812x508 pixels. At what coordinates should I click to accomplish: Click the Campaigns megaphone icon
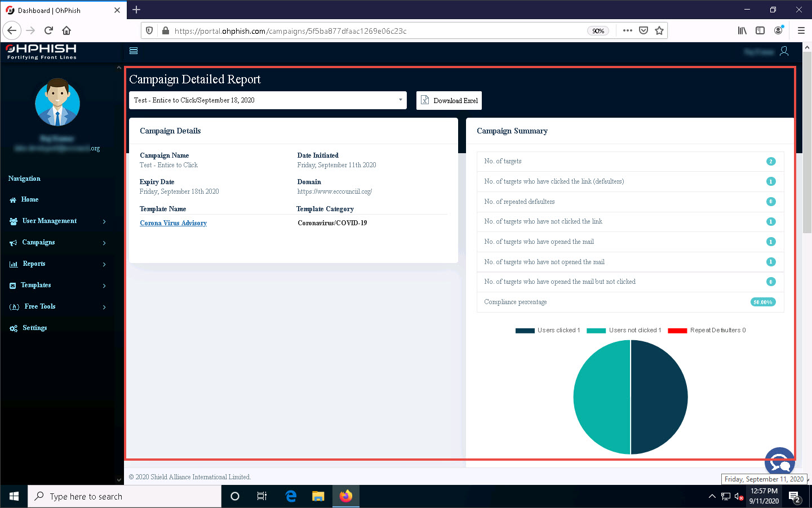click(x=13, y=243)
